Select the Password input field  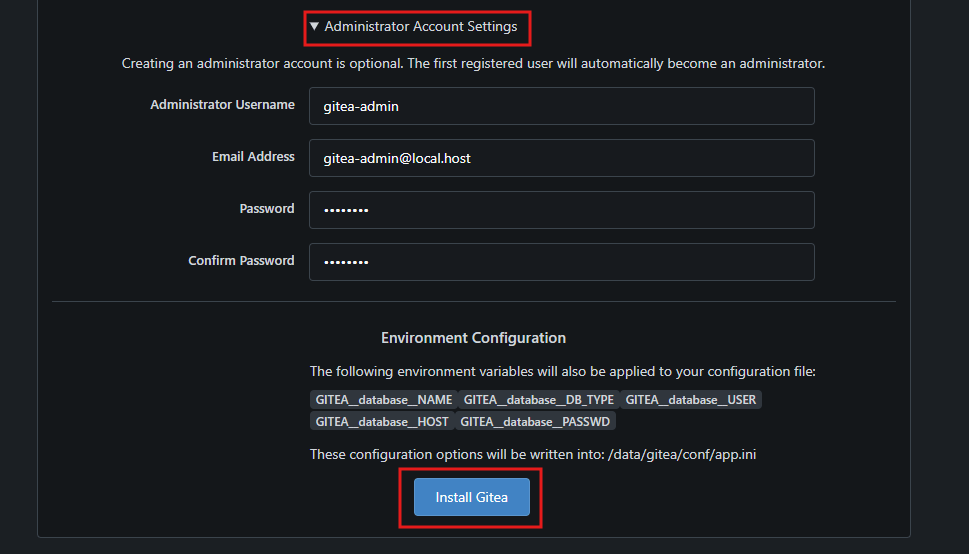562,210
